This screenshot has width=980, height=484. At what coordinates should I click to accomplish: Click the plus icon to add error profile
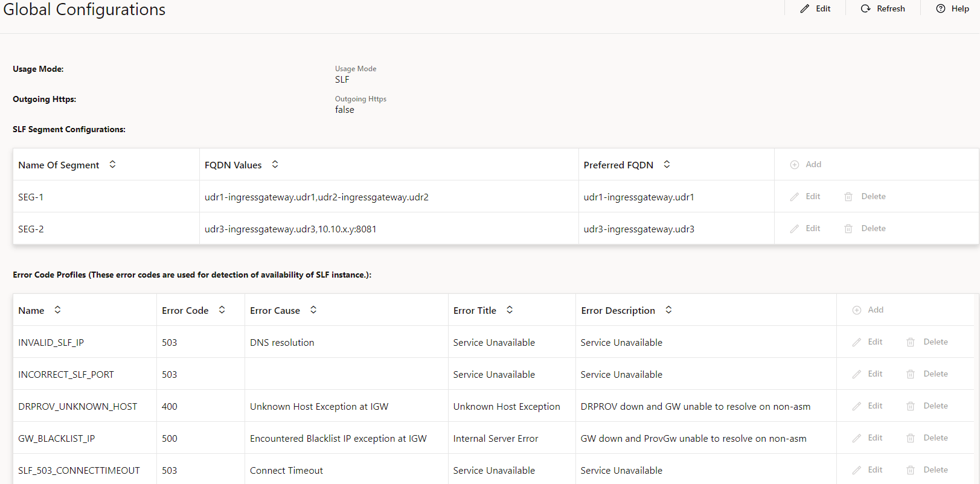[857, 310]
